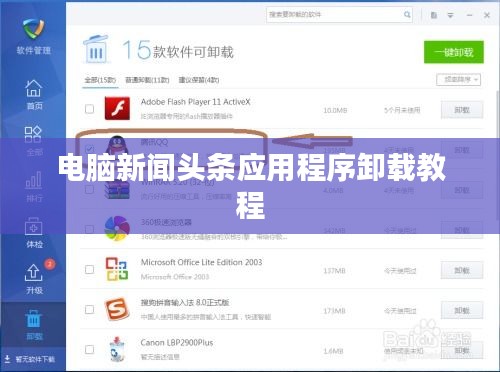This screenshot has height=372, width=500.
Task: Click 卸载 button for Microsoft Office Lite
Action: tap(462, 270)
